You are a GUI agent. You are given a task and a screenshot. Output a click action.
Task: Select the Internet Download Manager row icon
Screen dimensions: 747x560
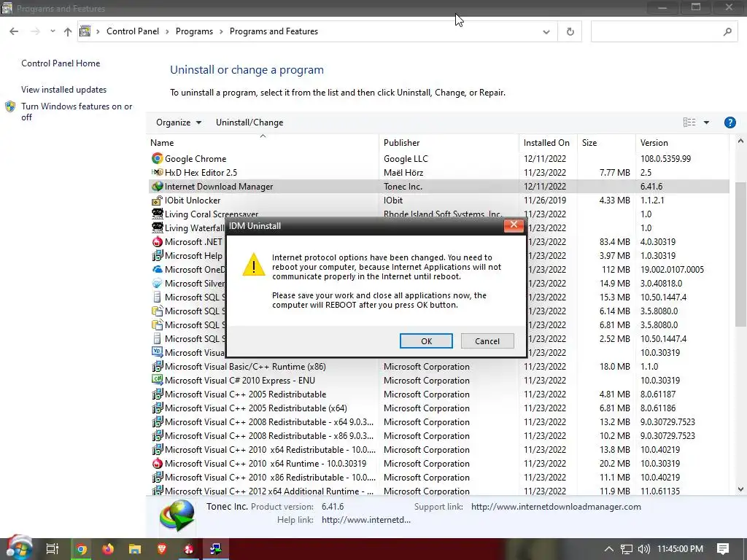tap(158, 186)
